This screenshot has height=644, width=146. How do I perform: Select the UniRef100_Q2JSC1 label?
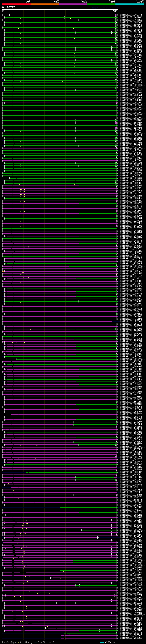(x=131, y=620)
